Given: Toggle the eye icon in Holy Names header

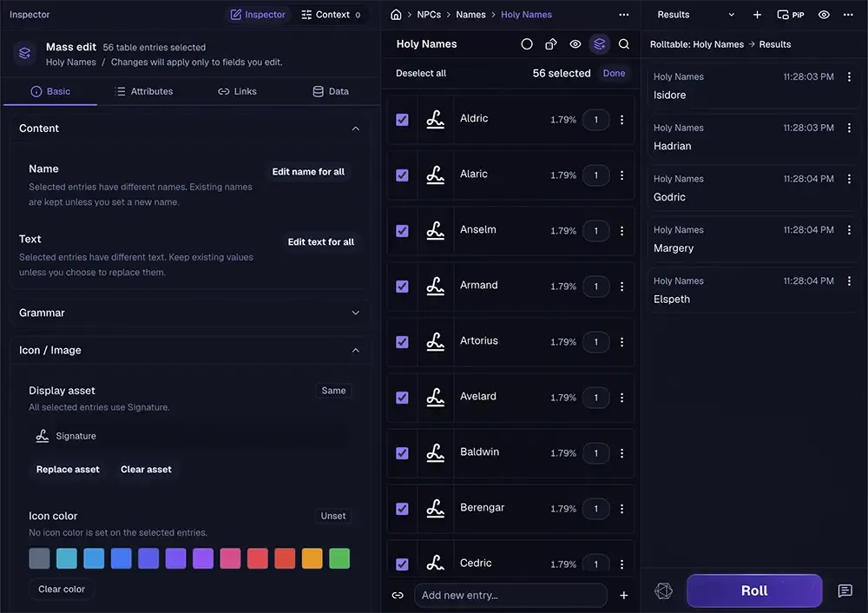Looking at the screenshot, I should 575,43.
